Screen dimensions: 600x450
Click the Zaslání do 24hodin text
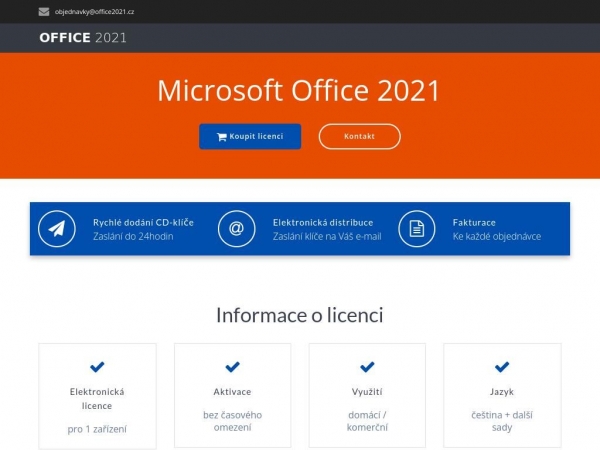coord(133,236)
